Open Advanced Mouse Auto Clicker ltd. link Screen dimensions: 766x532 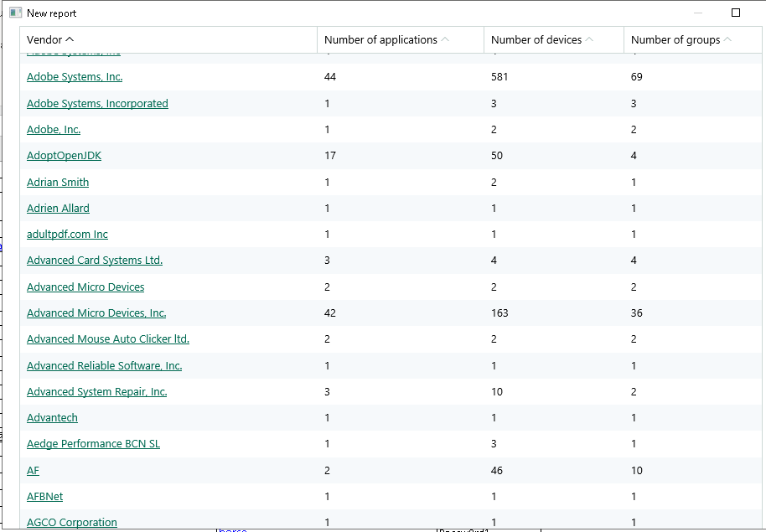pos(108,338)
